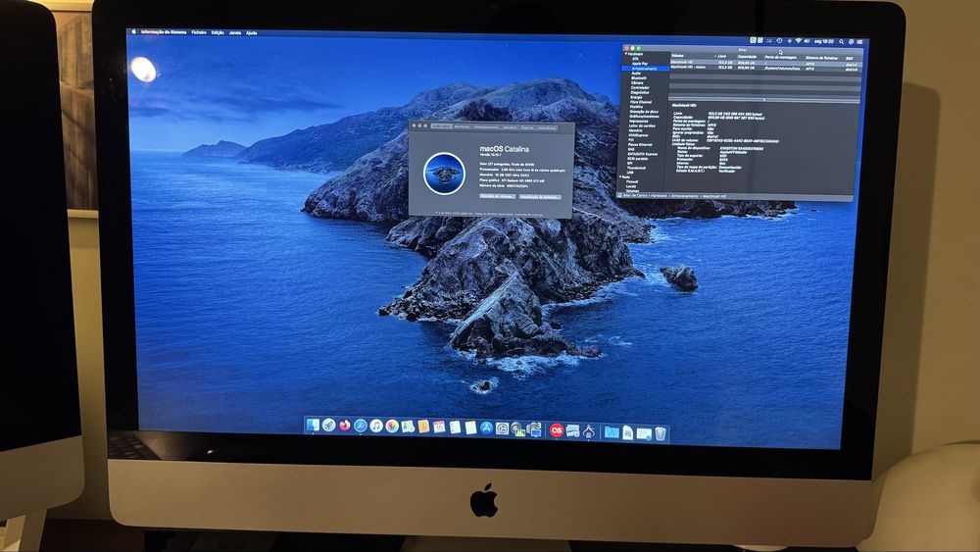Viewport: 980px width, 552px height.
Task: Sort by the Capacidade column header
Action: point(747,56)
